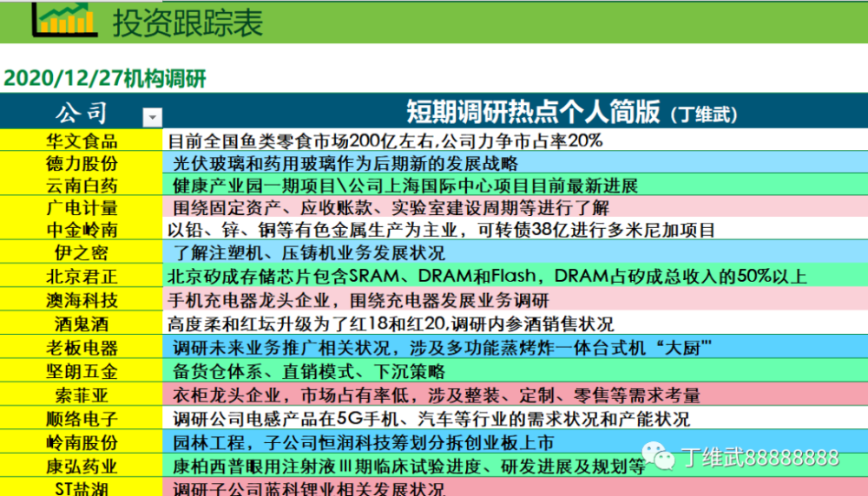This screenshot has height=496, width=868.
Task: Click the 广电计量 company cell
Action: (x=82, y=208)
